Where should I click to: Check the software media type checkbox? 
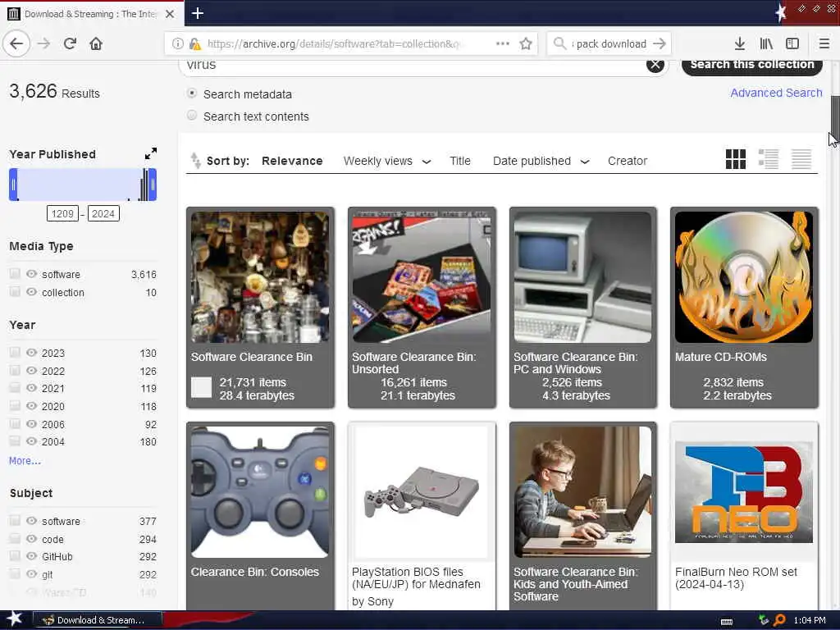[x=15, y=274]
